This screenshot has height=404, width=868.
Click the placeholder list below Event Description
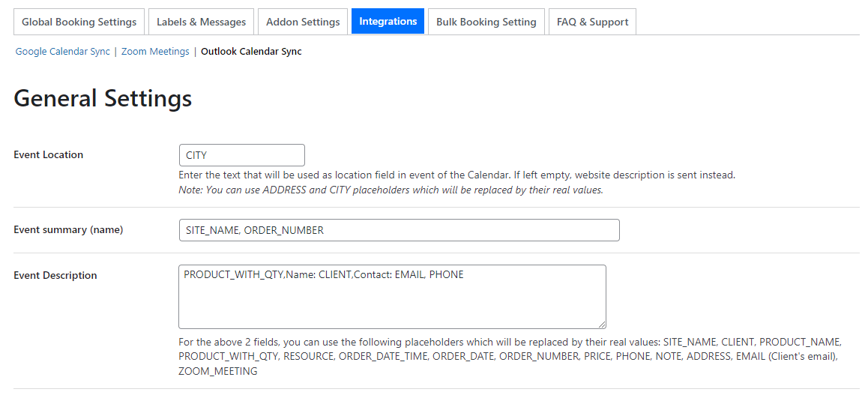(x=510, y=357)
